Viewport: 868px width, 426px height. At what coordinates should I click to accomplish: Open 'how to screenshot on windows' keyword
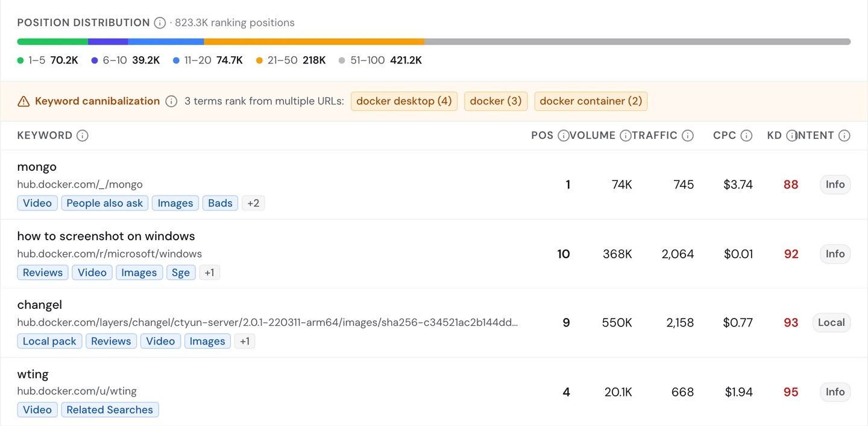click(106, 236)
